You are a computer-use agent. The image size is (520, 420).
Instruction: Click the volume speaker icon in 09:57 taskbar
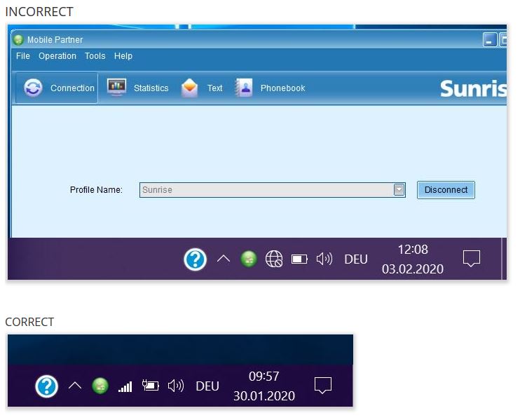pos(176,386)
